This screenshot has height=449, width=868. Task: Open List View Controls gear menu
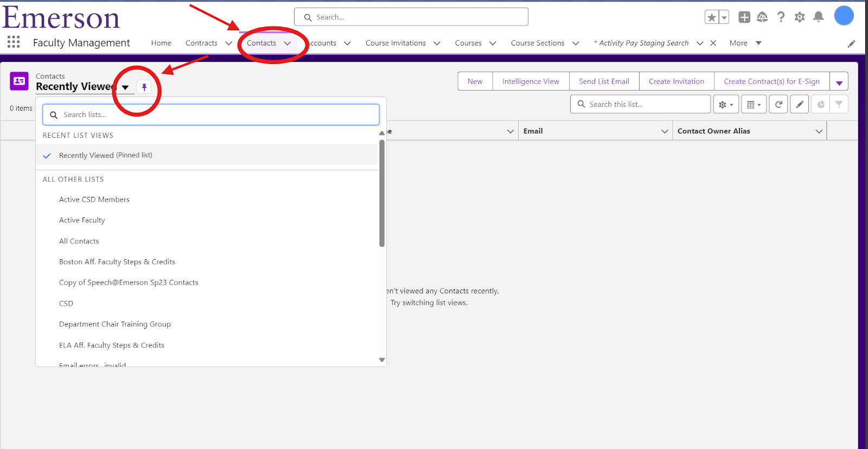[x=726, y=104]
